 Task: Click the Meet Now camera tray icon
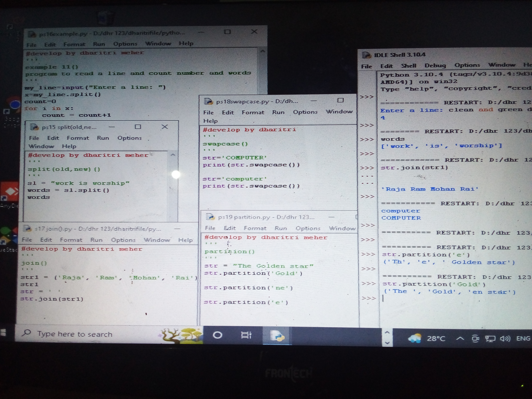coord(475,339)
